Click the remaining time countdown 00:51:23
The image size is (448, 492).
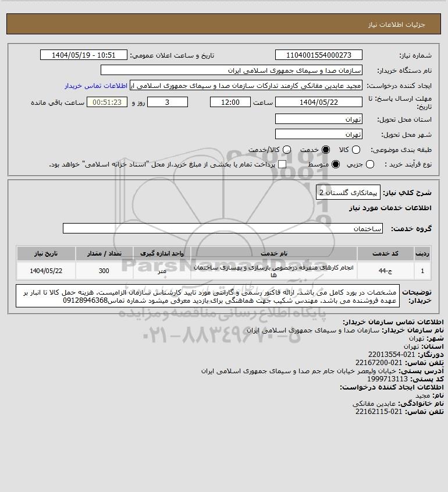pyautogui.click(x=107, y=102)
